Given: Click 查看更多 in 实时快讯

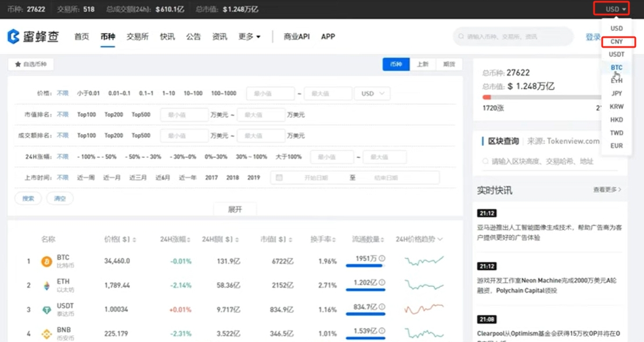Looking at the screenshot, I should (607, 190).
